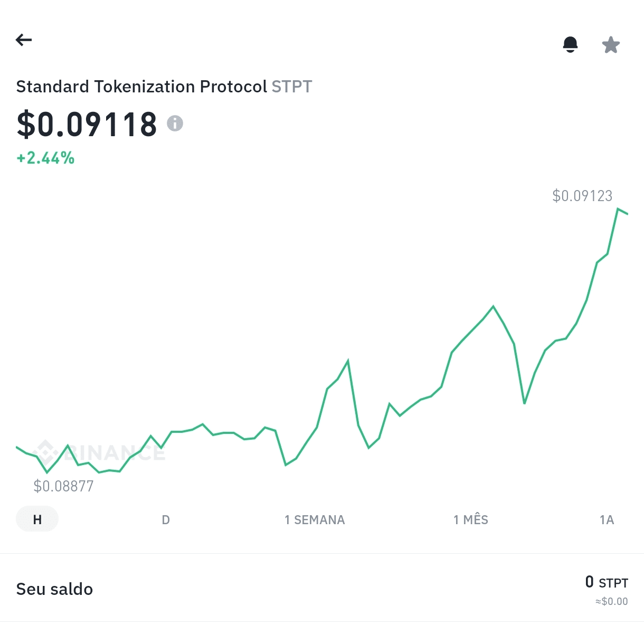644x644 pixels.
Task: Click the Binance watermark logo on chart
Action: [x=100, y=452]
